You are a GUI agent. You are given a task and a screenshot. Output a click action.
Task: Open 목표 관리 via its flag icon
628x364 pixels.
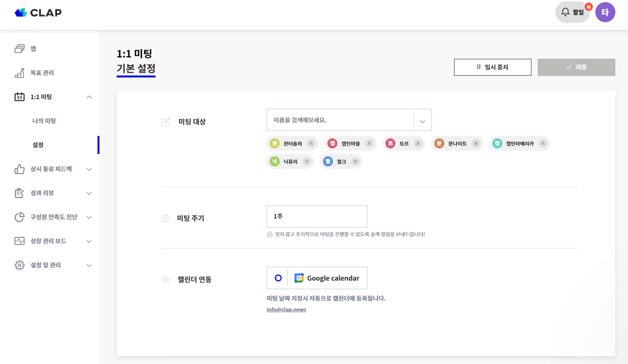(19, 73)
